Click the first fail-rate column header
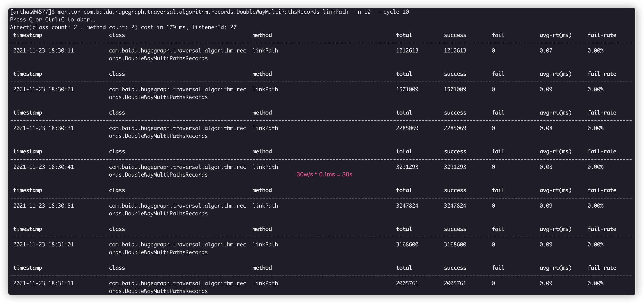 [602, 35]
